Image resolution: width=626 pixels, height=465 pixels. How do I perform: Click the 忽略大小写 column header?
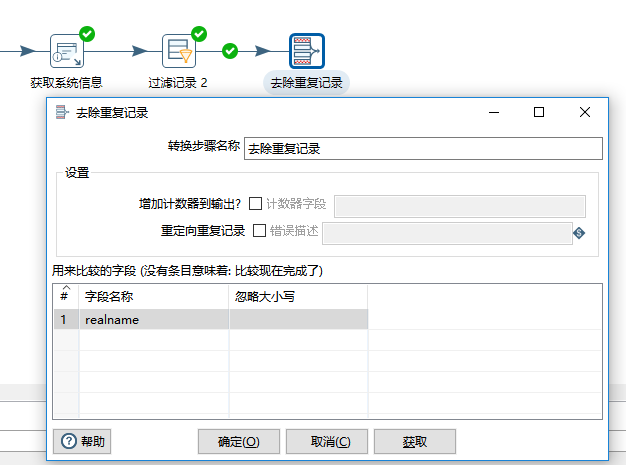pyautogui.click(x=298, y=297)
